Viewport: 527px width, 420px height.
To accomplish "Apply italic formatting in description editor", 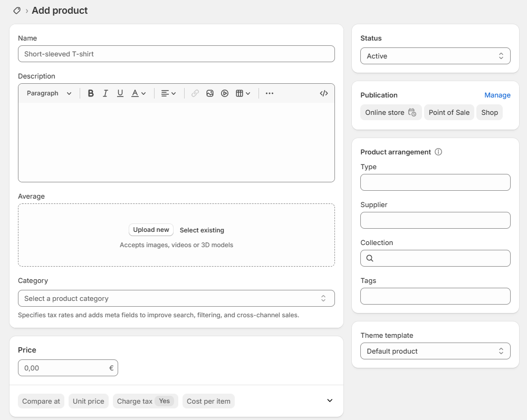I will 106,93.
